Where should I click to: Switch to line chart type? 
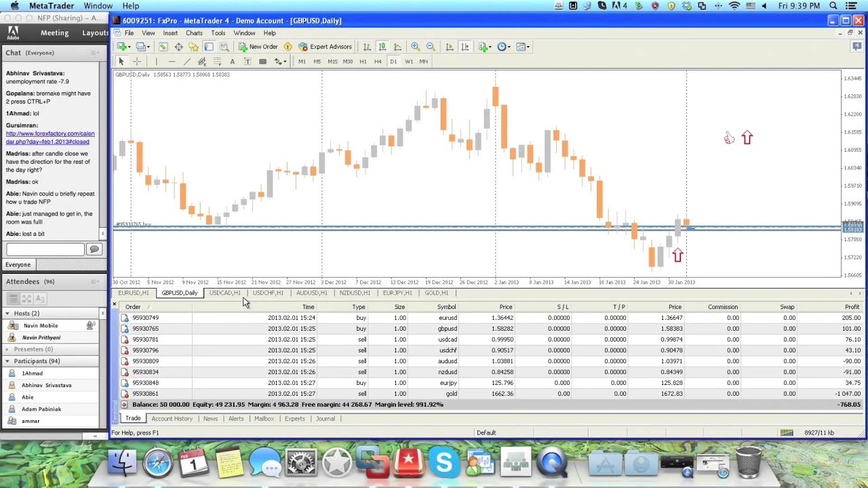click(x=397, y=47)
